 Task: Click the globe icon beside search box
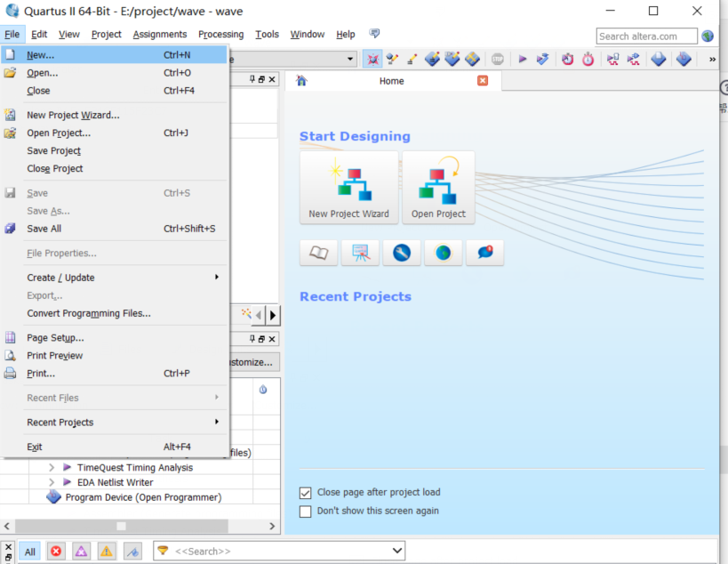(708, 36)
